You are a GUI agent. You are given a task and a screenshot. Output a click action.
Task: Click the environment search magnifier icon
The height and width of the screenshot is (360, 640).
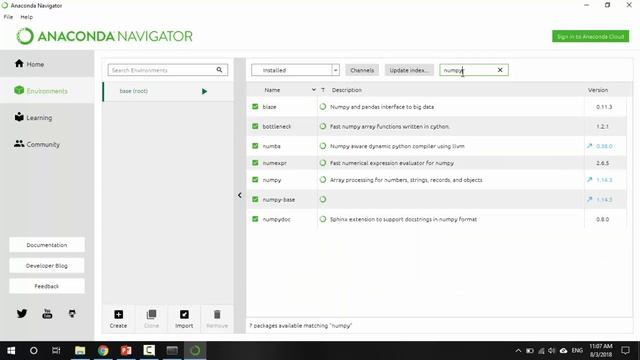[220, 70]
